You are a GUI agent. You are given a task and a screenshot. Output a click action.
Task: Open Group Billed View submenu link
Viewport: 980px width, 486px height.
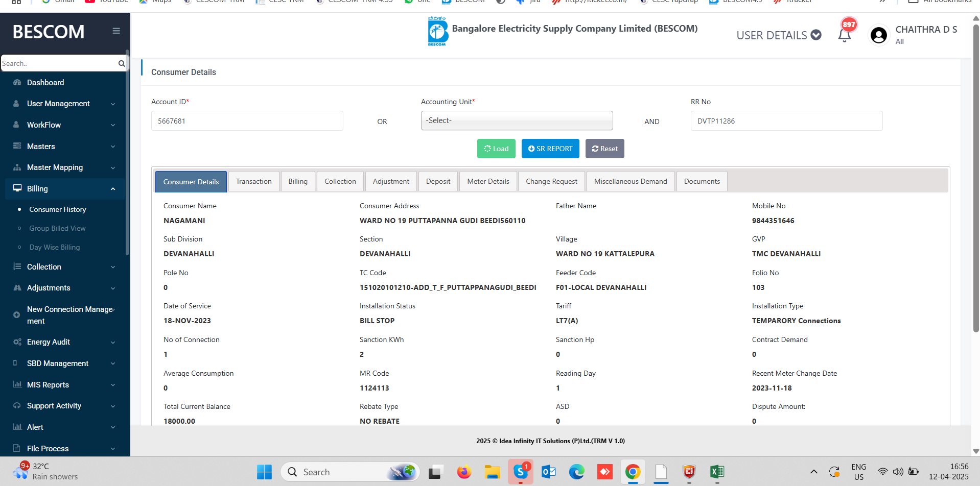(x=57, y=228)
